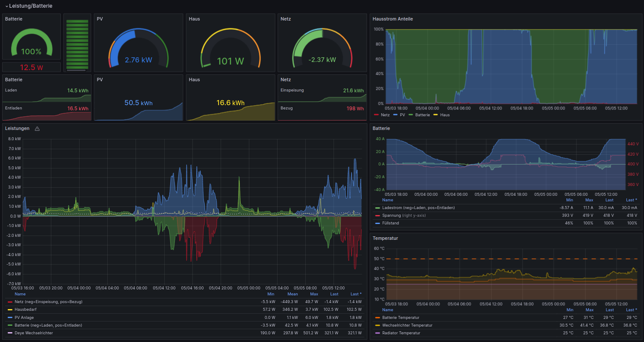Viewport: 644px width, 342px height.
Task: Open color picker for Batterie Temperatur swatch
Action: pos(377,318)
